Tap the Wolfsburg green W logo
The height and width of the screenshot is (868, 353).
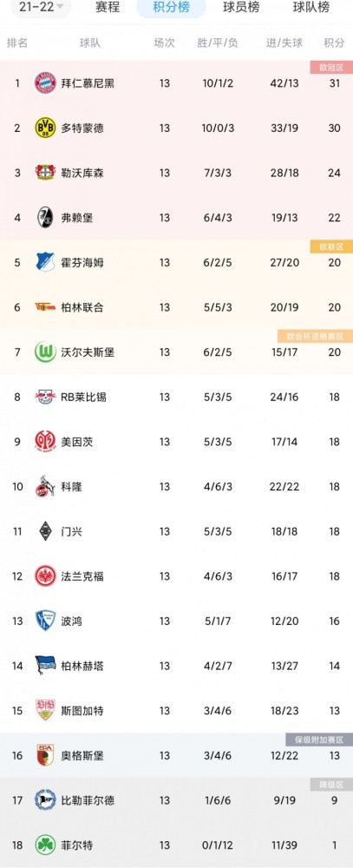point(45,352)
